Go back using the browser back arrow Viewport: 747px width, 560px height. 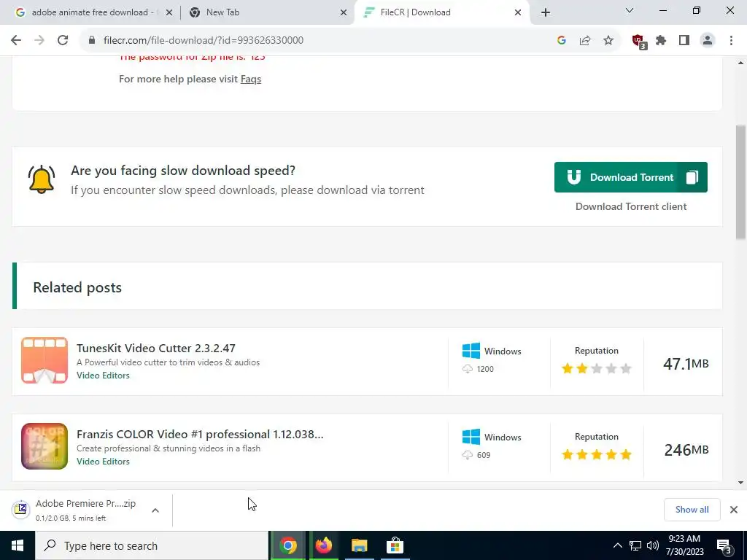16,41
